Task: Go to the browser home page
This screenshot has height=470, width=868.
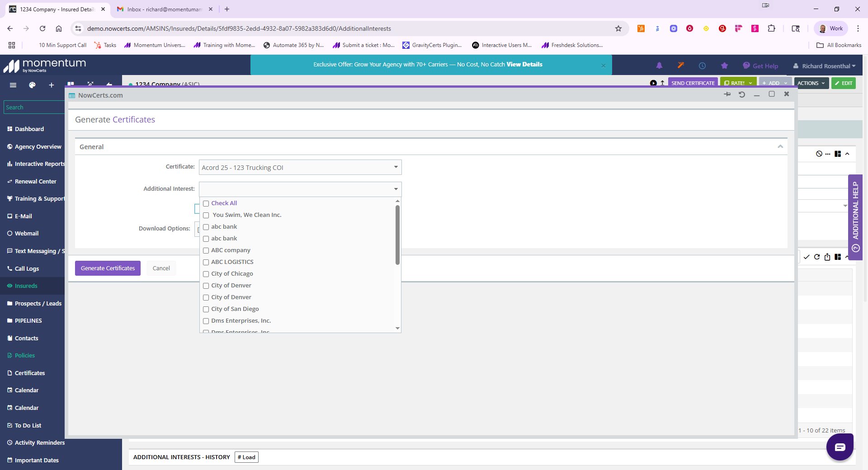Action: (x=59, y=28)
